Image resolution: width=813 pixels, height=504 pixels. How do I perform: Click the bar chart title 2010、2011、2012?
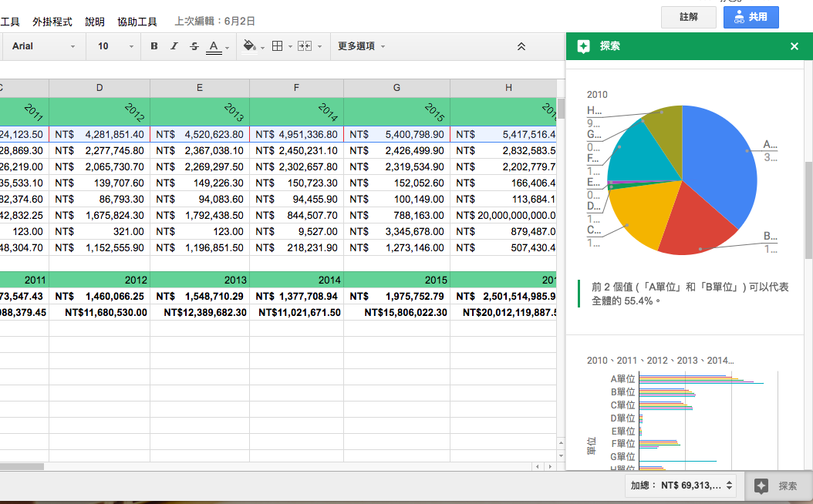point(660,361)
